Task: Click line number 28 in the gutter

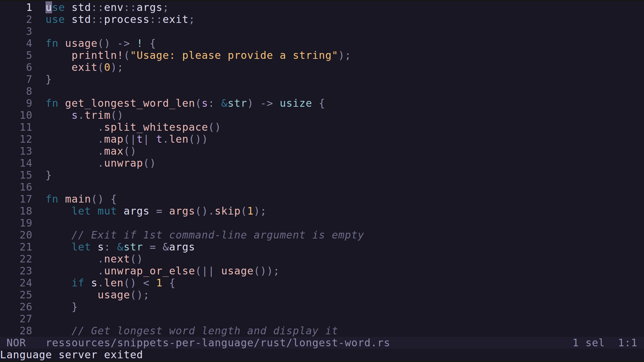Action: coord(26,331)
